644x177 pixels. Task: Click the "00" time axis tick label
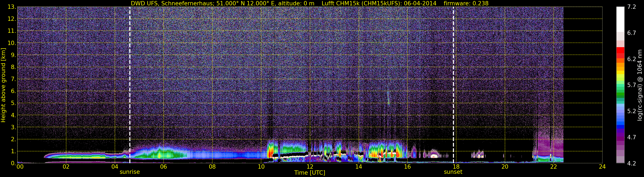coord(20,167)
